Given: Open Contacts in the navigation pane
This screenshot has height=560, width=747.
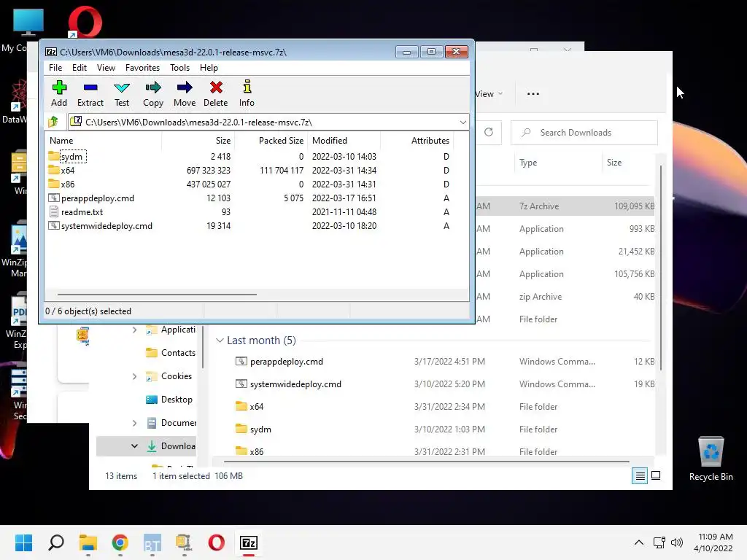Looking at the screenshot, I should tap(171, 353).
